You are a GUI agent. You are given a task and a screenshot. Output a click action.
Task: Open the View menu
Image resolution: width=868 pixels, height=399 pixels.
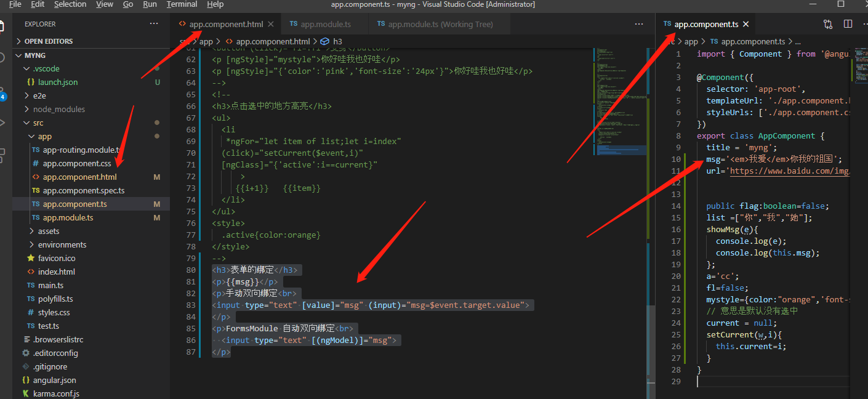105,4
